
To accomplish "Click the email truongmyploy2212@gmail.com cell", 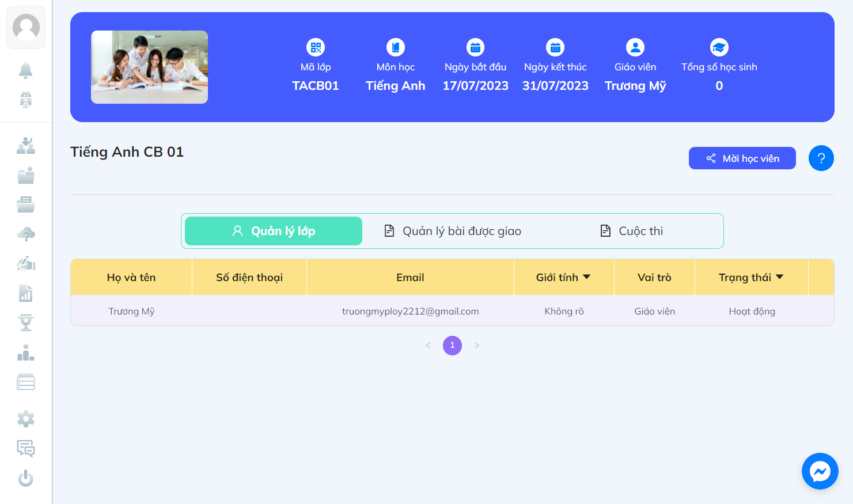I will (x=411, y=312).
